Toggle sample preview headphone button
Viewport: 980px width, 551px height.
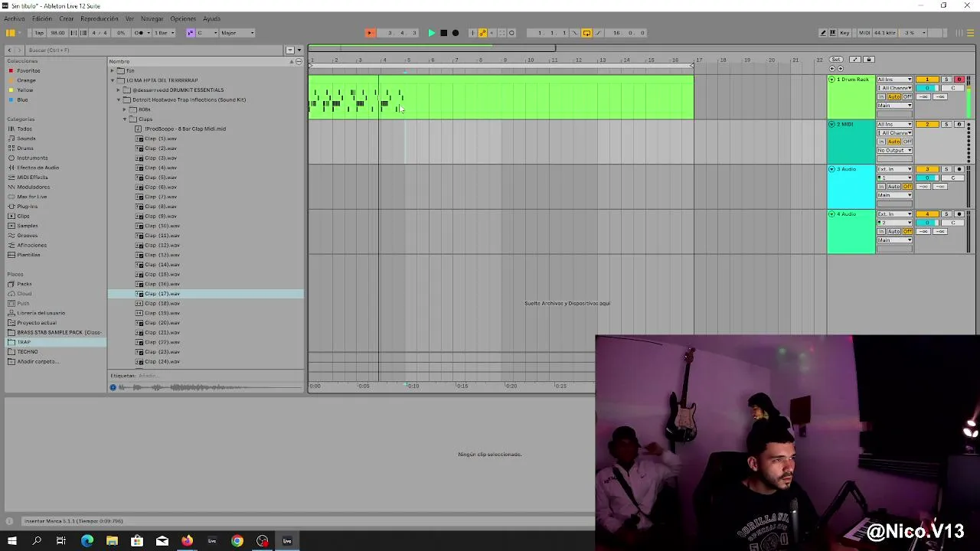(113, 387)
